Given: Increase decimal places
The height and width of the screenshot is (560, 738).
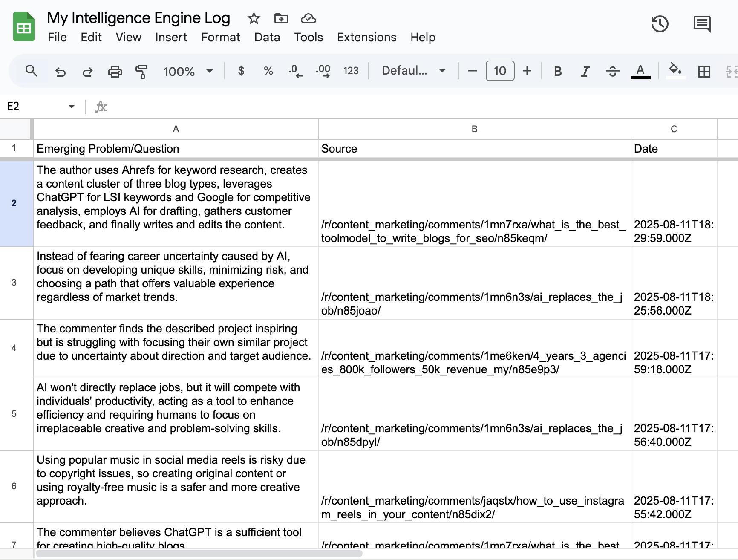Looking at the screenshot, I should [323, 71].
